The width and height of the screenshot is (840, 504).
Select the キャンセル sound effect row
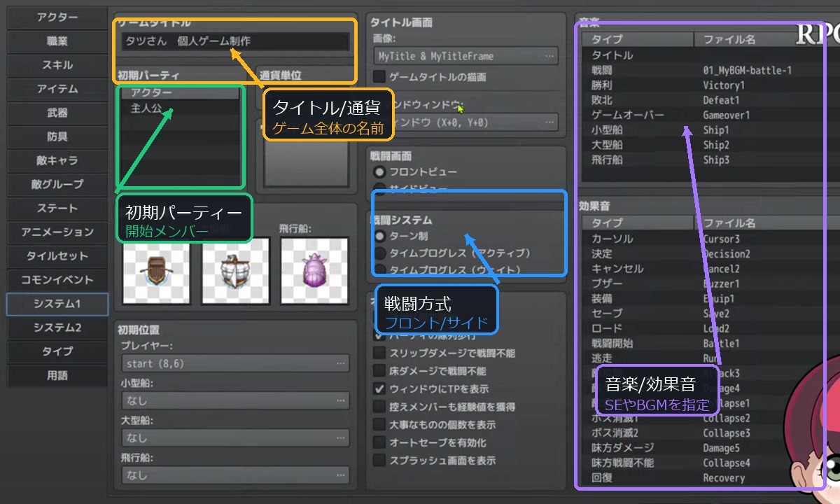click(x=710, y=269)
